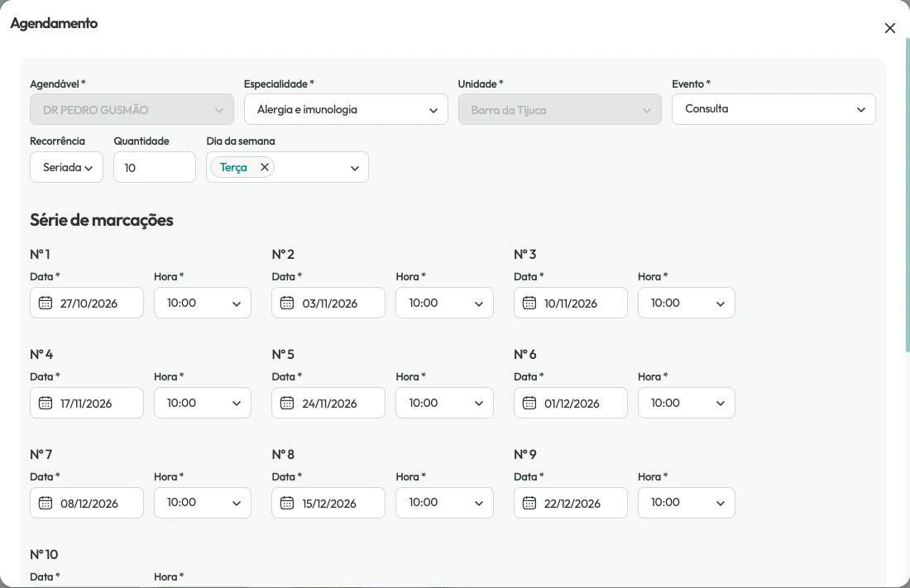The width and height of the screenshot is (910, 588).
Task: Open the Evento dropdown showing Consulta
Action: coord(773,109)
